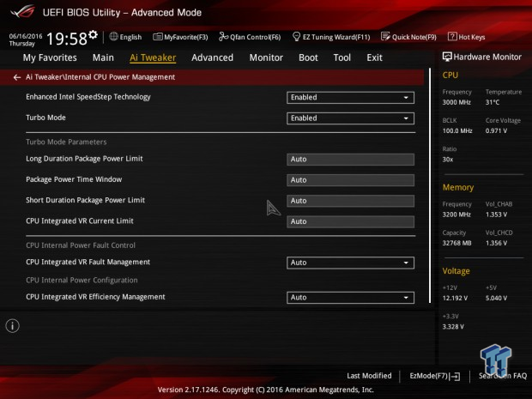Click +5V reading 5.040 V

coord(496,299)
